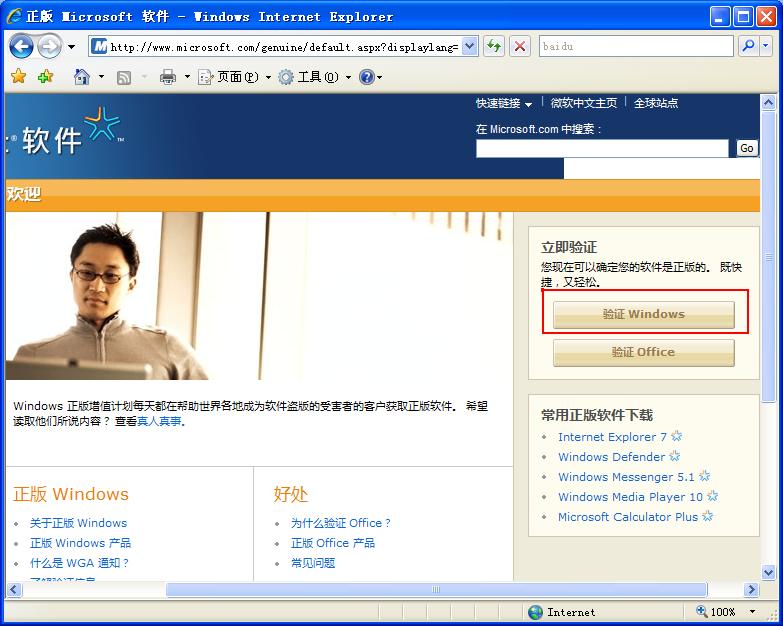Viewport: 783px width, 626px height.
Task: Click the baidu search box
Action: pos(636,46)
